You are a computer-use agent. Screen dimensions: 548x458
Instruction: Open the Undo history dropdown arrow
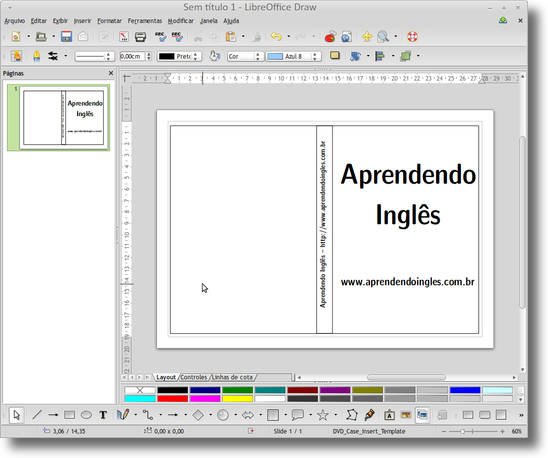[x=288, y=36]
